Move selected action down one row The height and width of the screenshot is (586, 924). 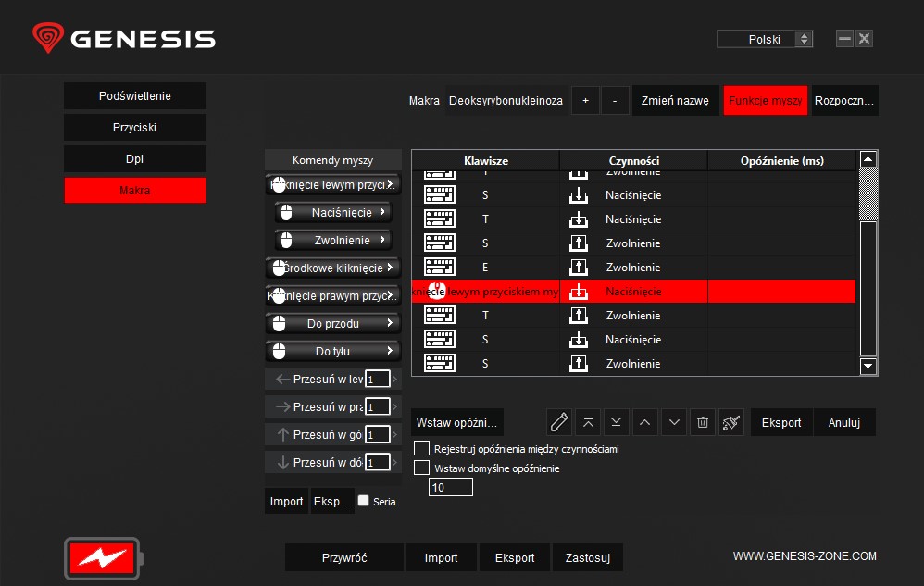click(674, 422)
